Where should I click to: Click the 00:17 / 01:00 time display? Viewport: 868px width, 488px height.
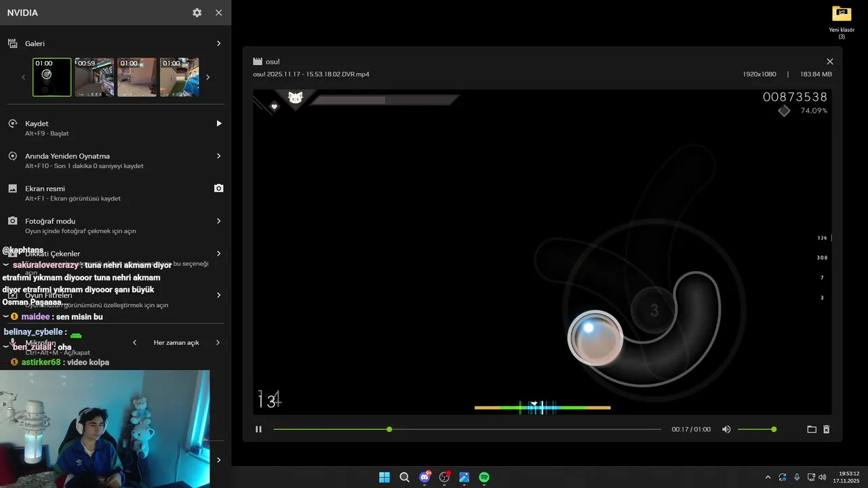point(691,429)
